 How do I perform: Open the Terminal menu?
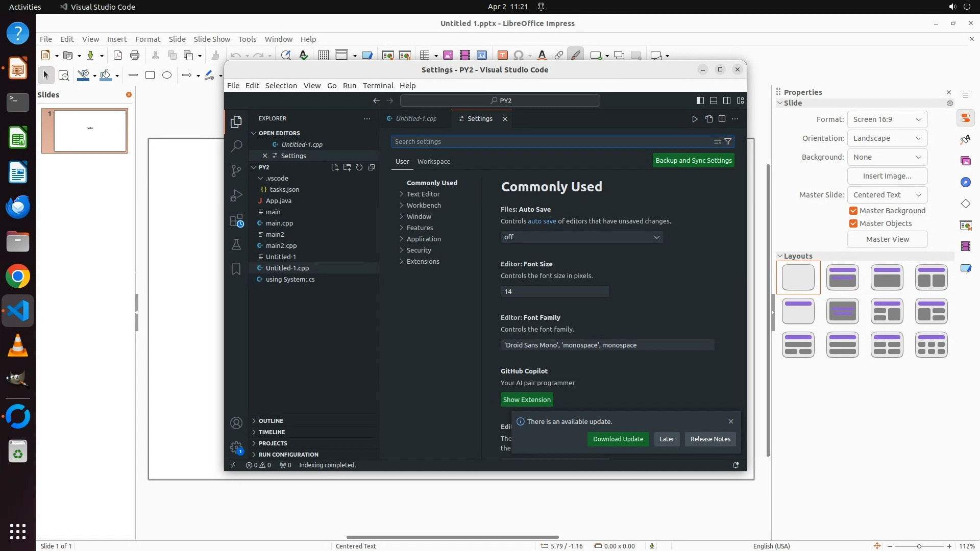pyautogui.click(x=378, y=86)
